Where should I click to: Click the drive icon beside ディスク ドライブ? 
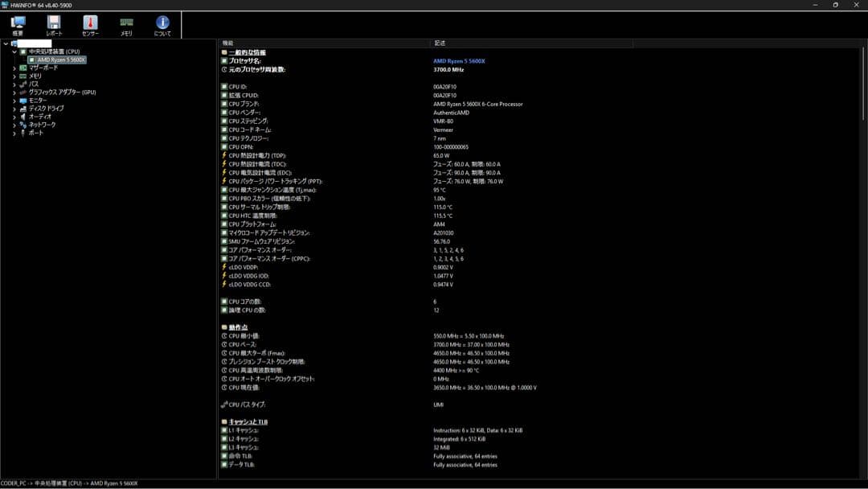click(x=23, y=109)
